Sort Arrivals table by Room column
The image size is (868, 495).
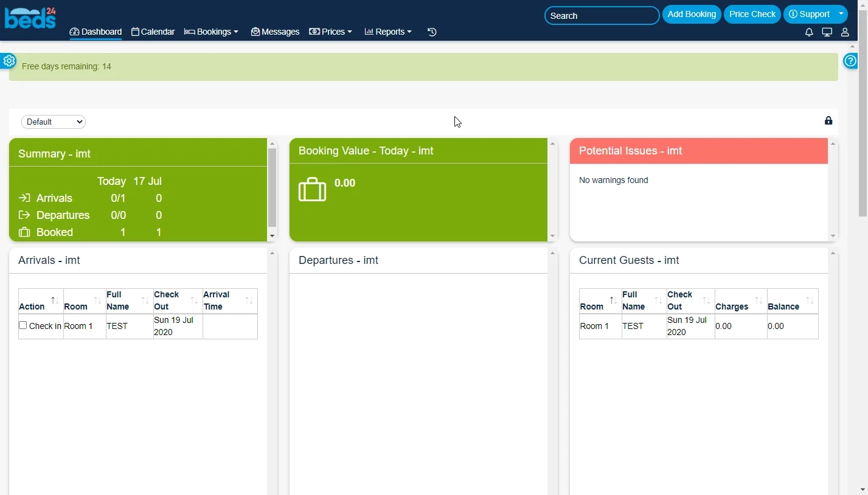pyautogui.click(x=85, y=301)
